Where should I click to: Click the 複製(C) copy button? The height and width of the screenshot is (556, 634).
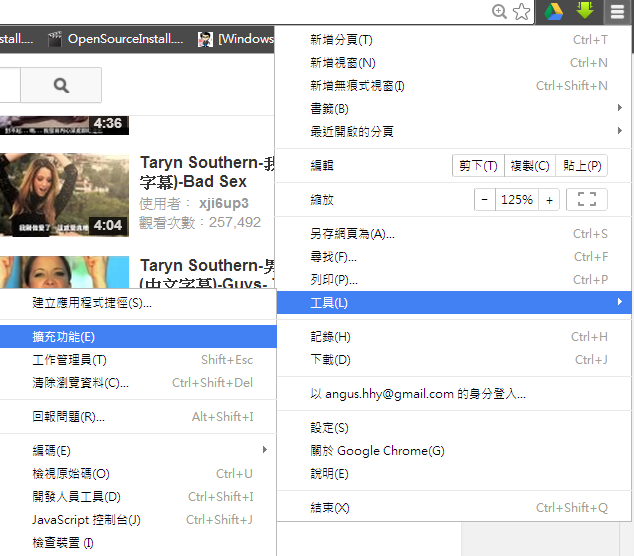530,166
